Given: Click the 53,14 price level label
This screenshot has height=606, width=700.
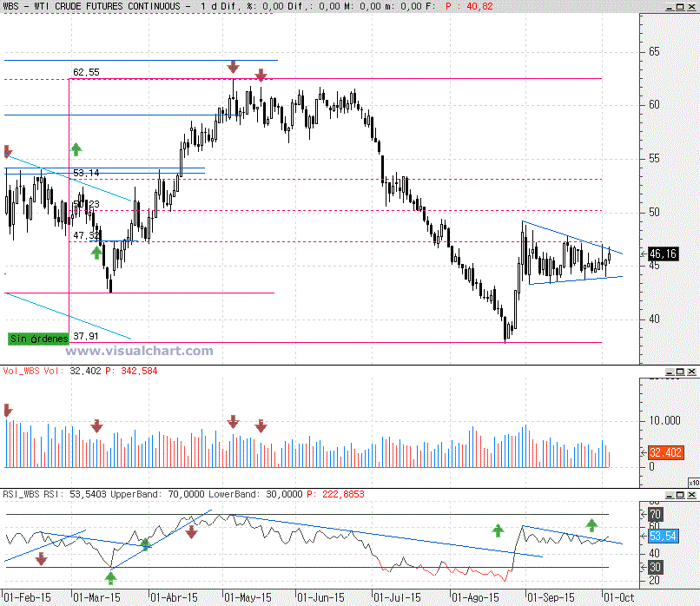Looking at the screenshot, I should (x=86, y=173).
